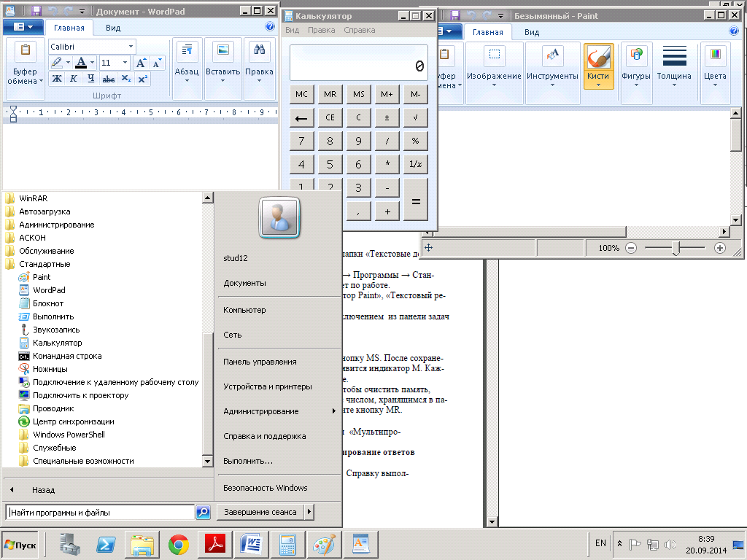This screenshot has height=560, width=747.
Task: Click the Paint zoom slider handle
Action: click(x=676, y=248)
